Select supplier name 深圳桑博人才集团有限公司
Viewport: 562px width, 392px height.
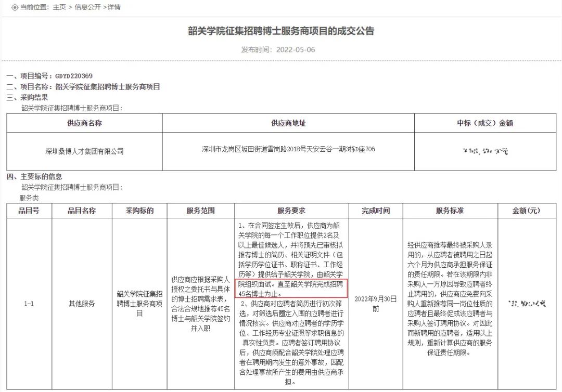point(84,151)
